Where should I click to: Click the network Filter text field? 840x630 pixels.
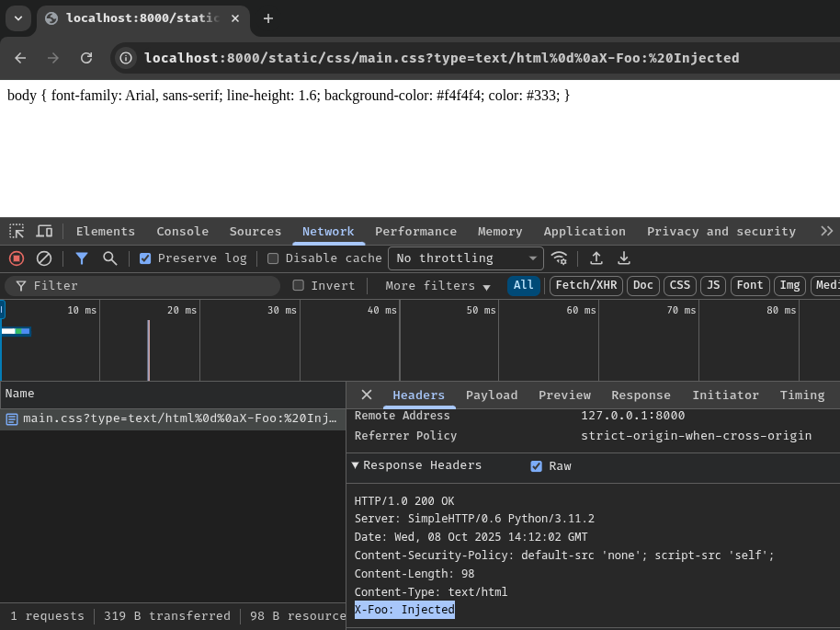coord(147,286)
